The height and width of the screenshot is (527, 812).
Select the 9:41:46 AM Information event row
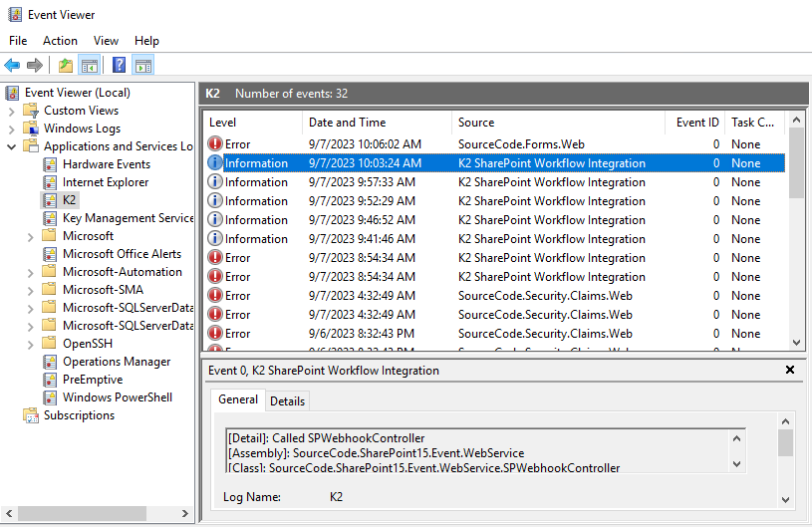pos(495,239)
